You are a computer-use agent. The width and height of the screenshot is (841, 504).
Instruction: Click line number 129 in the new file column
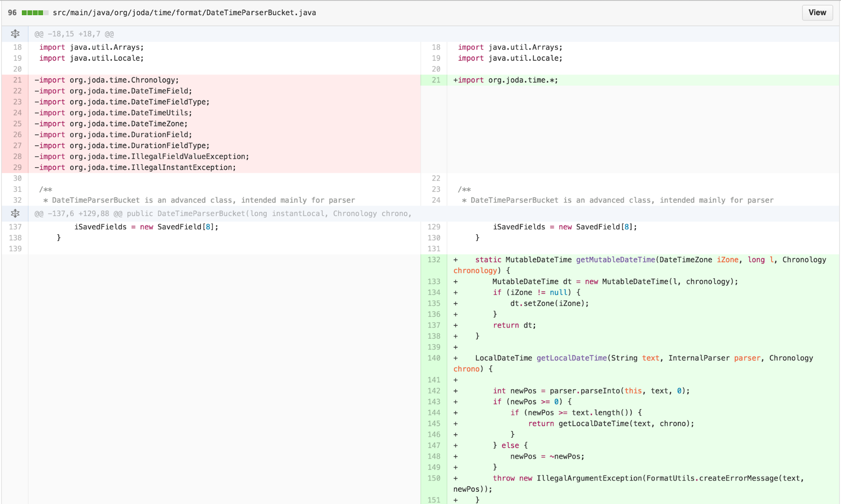434,227
